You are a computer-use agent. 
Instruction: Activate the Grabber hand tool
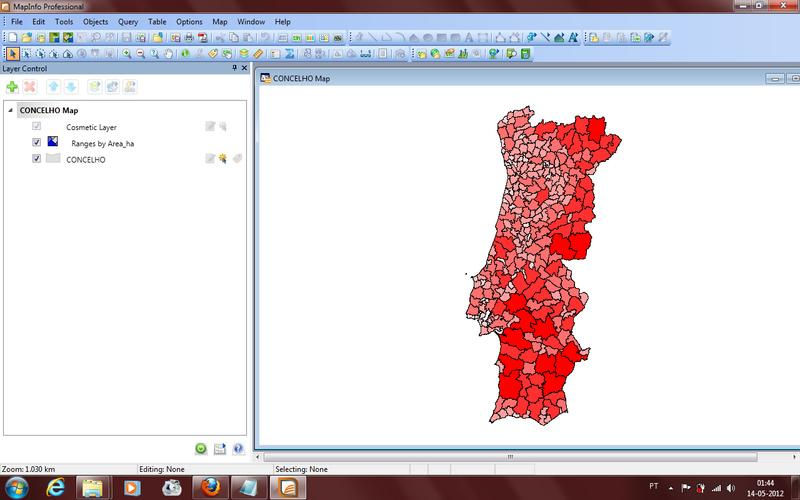[168, 54]
